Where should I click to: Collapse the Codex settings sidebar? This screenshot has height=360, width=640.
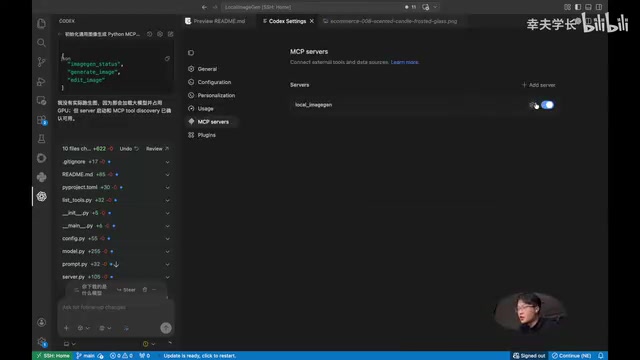point(191,53)
